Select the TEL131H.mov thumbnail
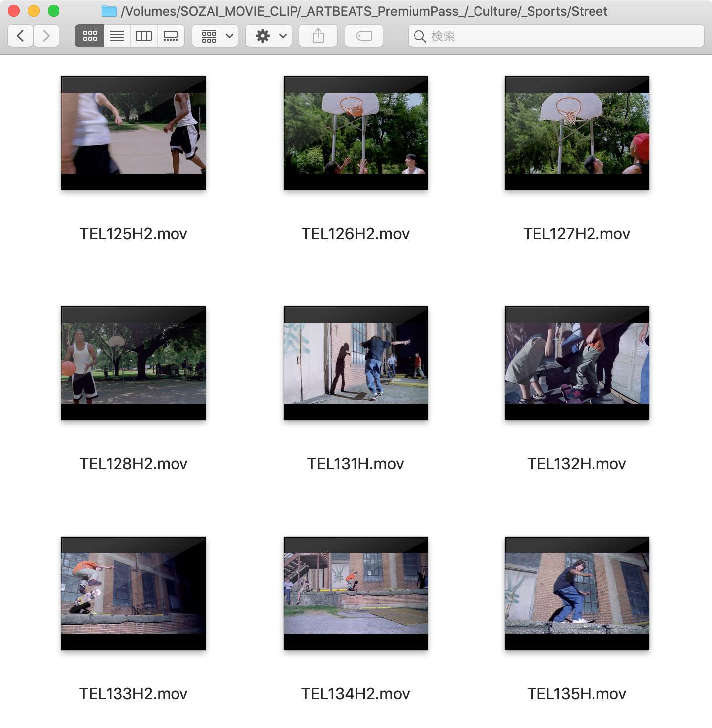This screenshot has height=728, width=712. [x=356, y=363]
